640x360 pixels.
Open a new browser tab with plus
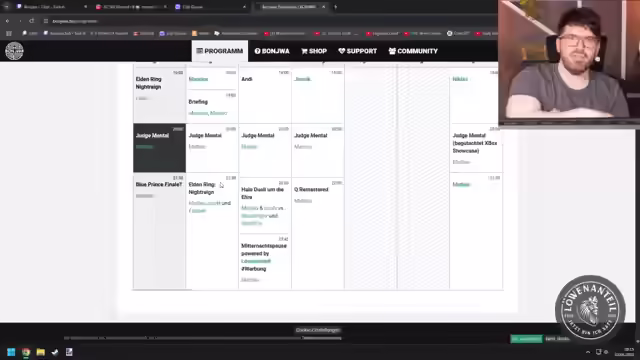pos(336,7)
